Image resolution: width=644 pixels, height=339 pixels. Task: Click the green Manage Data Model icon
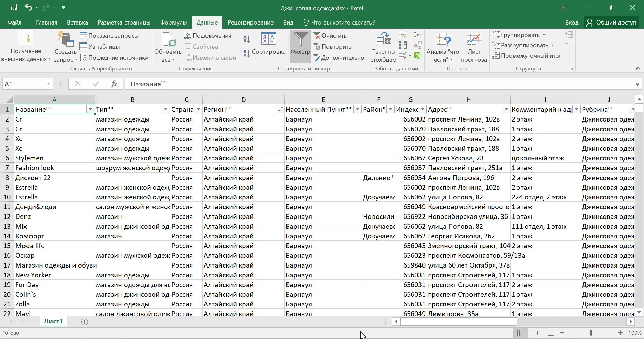tap(418, 55)
